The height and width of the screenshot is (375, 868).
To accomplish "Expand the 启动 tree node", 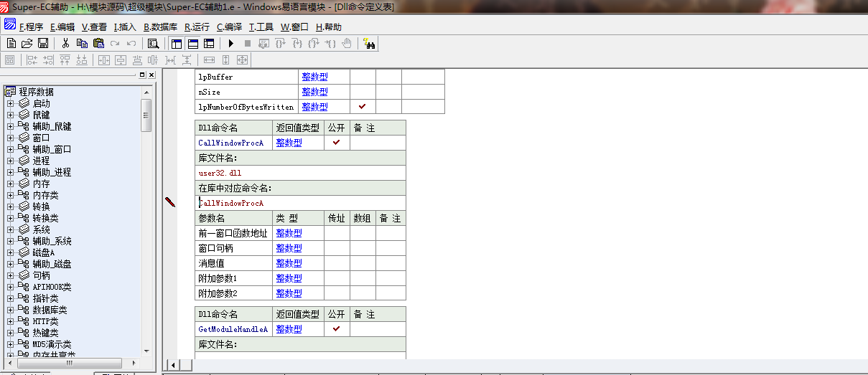I will pyautogui.click(x=11, y=104).
